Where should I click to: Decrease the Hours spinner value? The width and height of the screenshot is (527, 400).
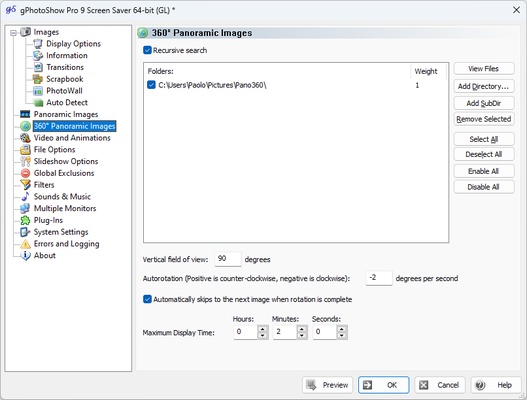click(263, 335)
